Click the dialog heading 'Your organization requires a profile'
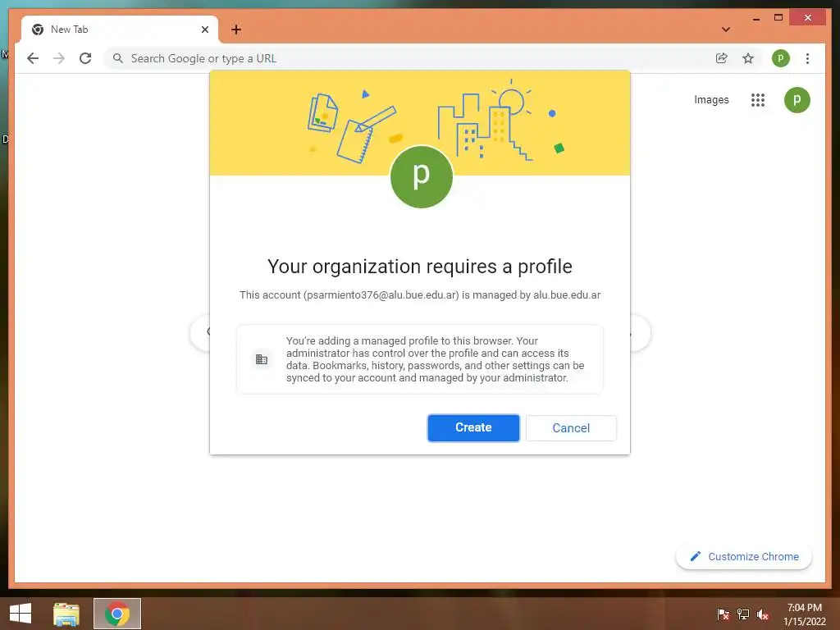The height and width of the screenshot is (630, 840). pyautogui.click(x=420, y=267)
